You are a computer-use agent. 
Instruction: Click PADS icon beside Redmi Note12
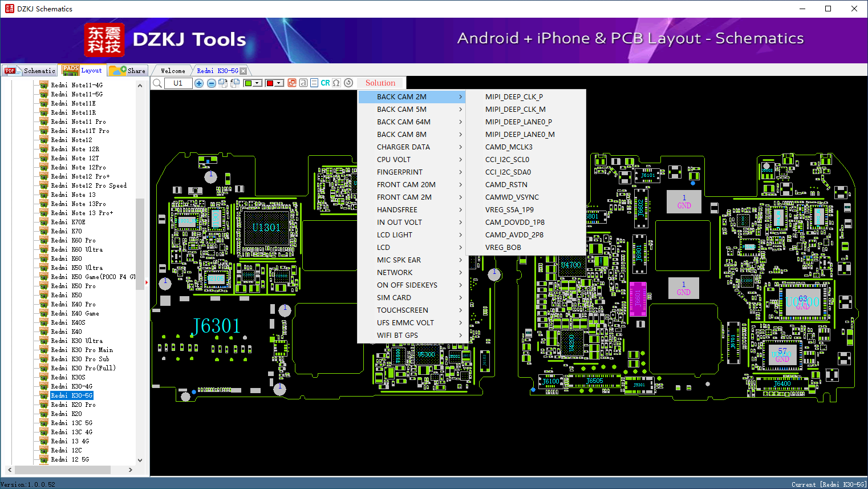click(x=44, y=140)
